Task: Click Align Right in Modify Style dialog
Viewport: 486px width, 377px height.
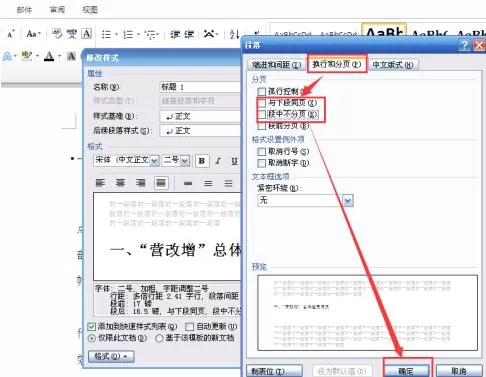Action: 141,183
